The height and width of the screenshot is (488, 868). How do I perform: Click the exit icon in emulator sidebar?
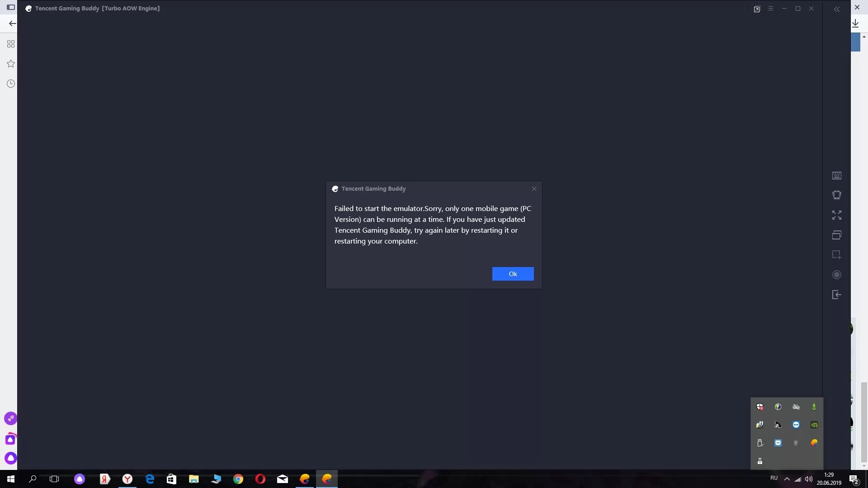pos(837,295)
